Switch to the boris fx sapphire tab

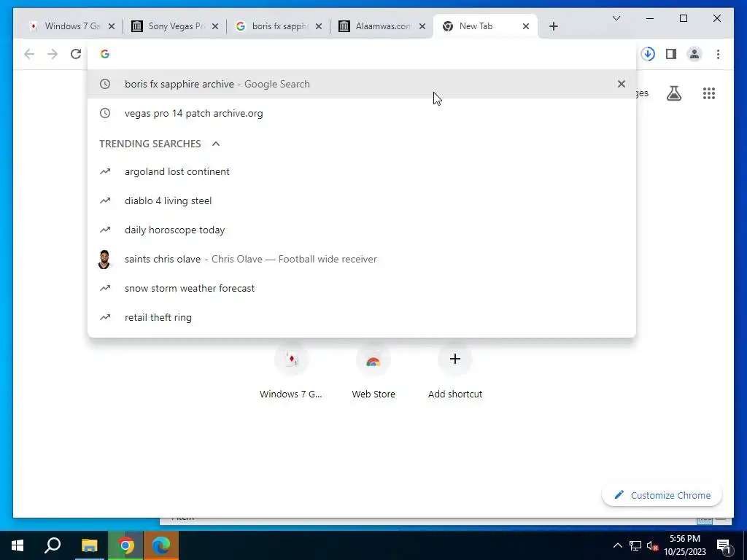(279, 26)
